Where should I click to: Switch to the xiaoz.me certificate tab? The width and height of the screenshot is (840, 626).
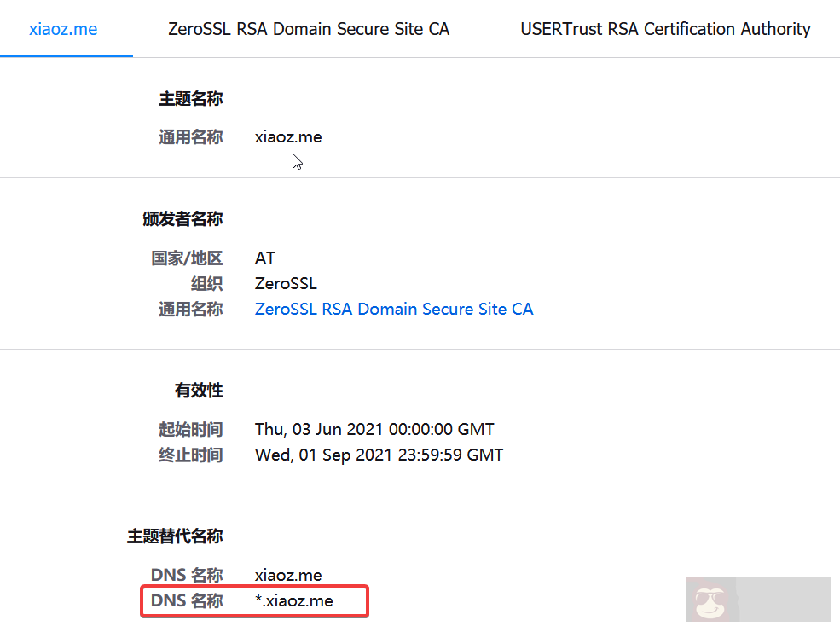(63, 29)
